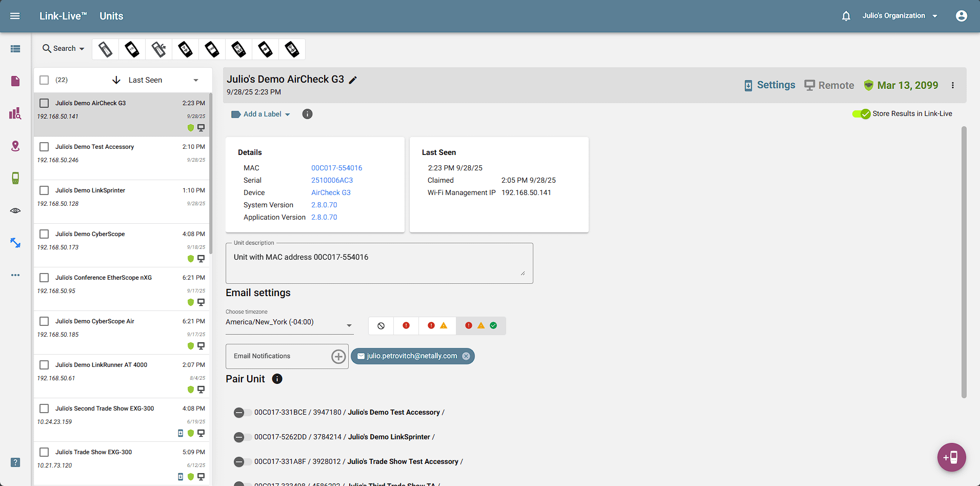The width and height of the screenshot is (980, 486).
Task: Open the more options ellipsis in sidebar
Action: click(x=15, y=275)
